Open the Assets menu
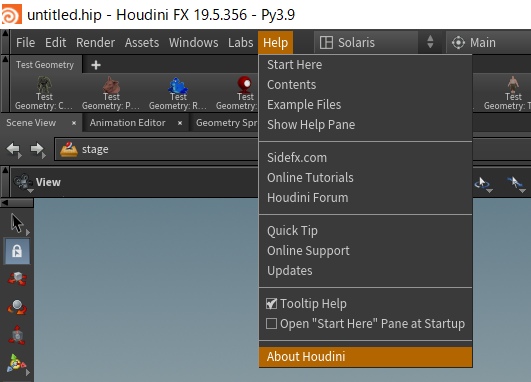531x382 pixels. (x=142, y=43)
